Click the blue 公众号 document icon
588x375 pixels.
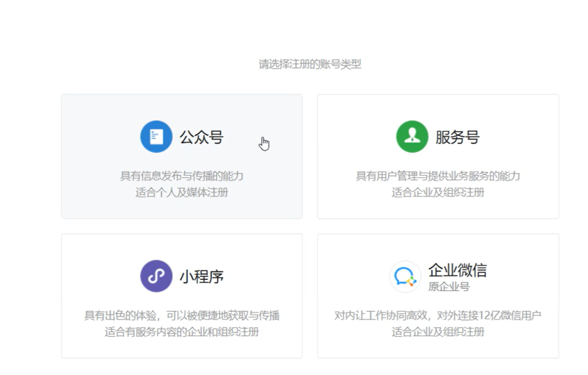[x=156, y=137]
